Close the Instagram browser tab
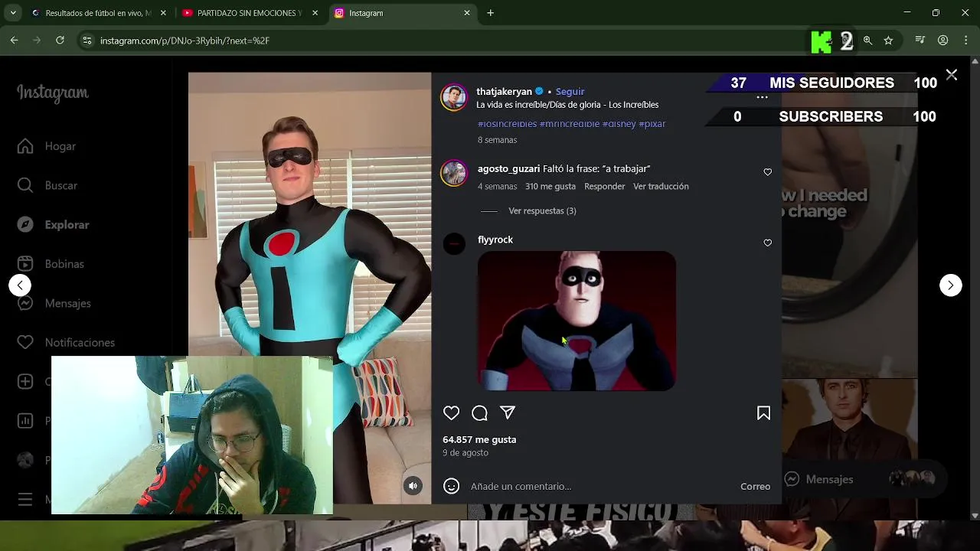 467,13
